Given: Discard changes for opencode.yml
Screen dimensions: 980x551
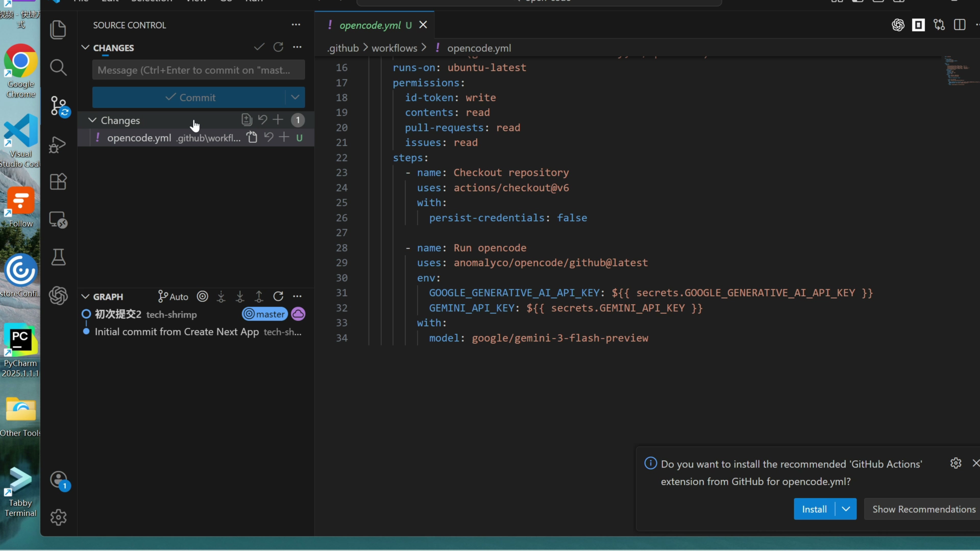Looking at the screenshot, I should pyautogui.click(x=268, y=137).
